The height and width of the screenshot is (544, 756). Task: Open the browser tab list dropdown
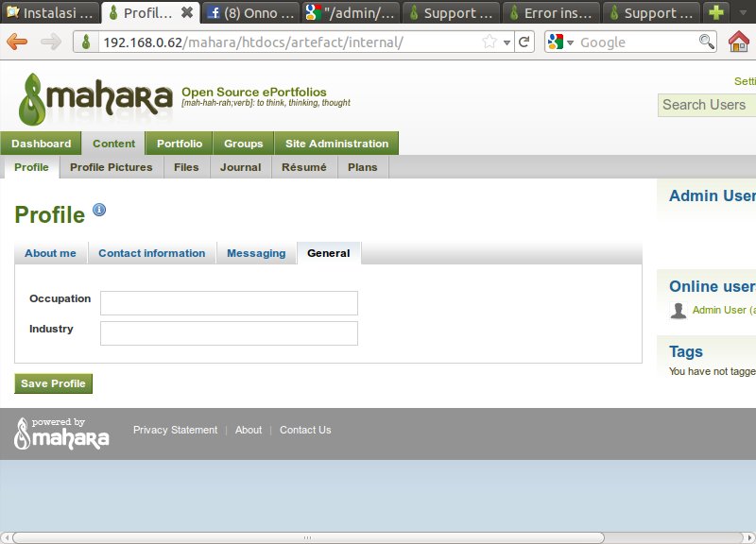(x=744, y=12)
